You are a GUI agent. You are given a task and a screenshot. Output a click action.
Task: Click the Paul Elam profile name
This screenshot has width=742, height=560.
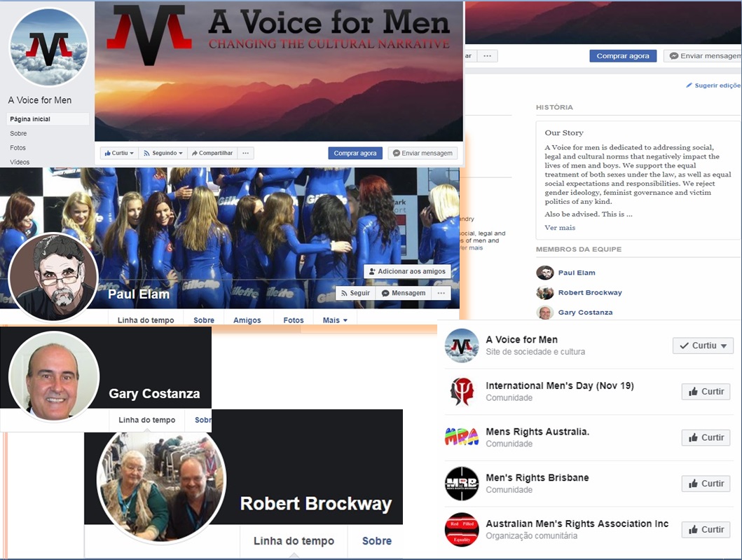(139, 294)
